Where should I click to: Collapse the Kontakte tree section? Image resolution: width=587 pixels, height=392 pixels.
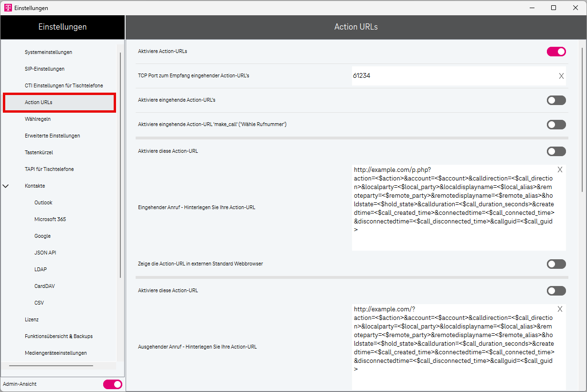(x=6, y=186)
